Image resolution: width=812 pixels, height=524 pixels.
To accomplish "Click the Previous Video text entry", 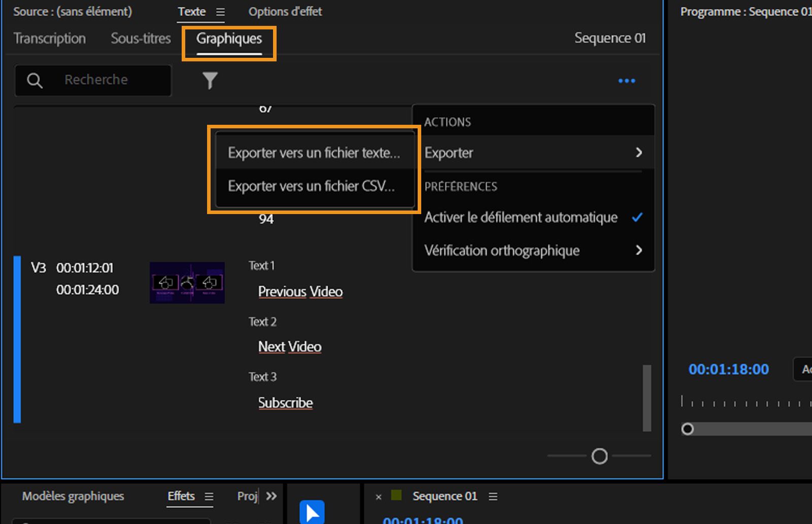I will coord(300,292).
